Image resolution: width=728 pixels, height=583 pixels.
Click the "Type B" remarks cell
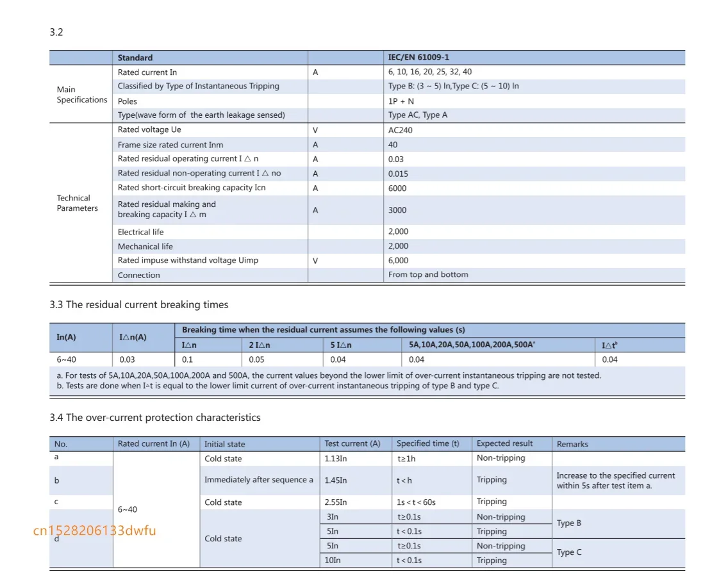(569, 523)
